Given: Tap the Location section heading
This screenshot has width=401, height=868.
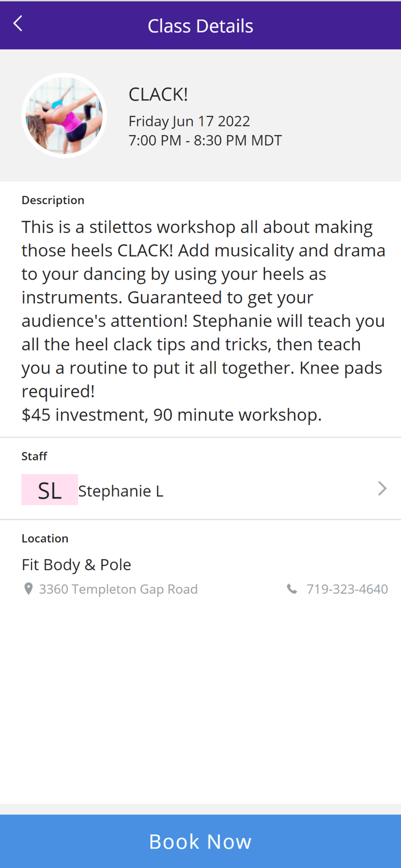Looking at the screenshot, I should 45,538.
